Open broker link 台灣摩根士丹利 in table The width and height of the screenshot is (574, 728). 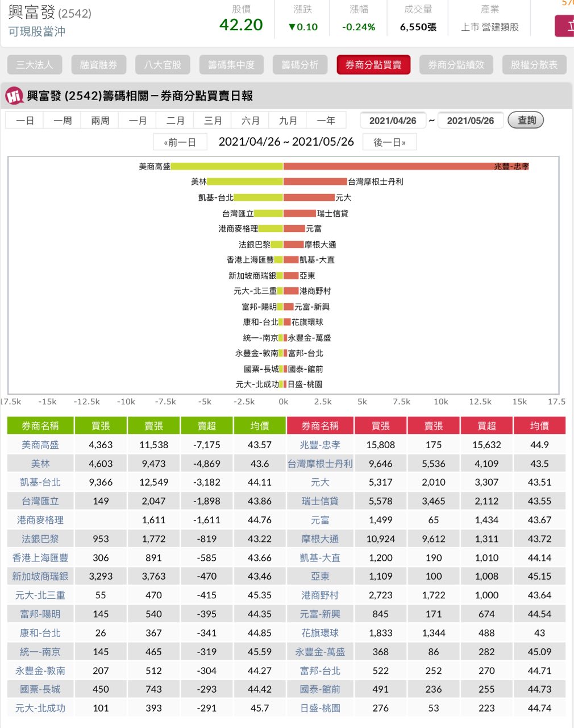[320, 464]
